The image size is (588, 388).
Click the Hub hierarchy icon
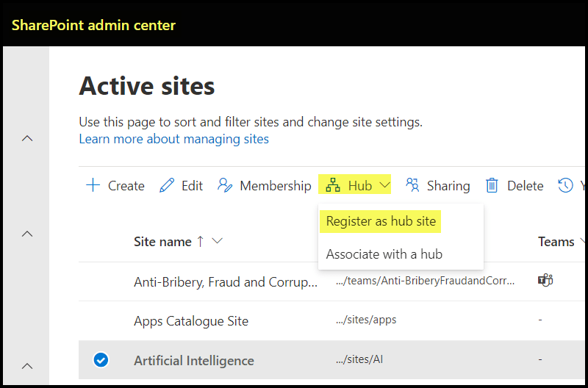click(333, 185)
